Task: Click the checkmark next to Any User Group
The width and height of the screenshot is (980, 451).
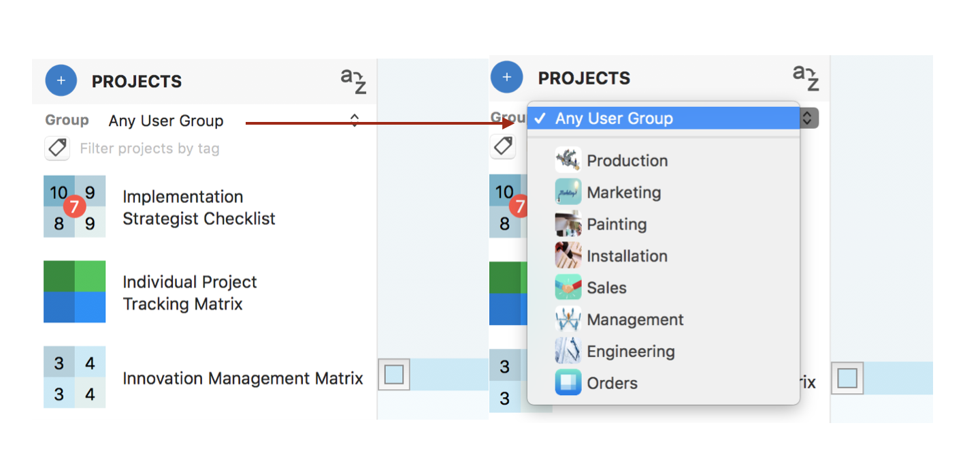Action: point(540,118)
